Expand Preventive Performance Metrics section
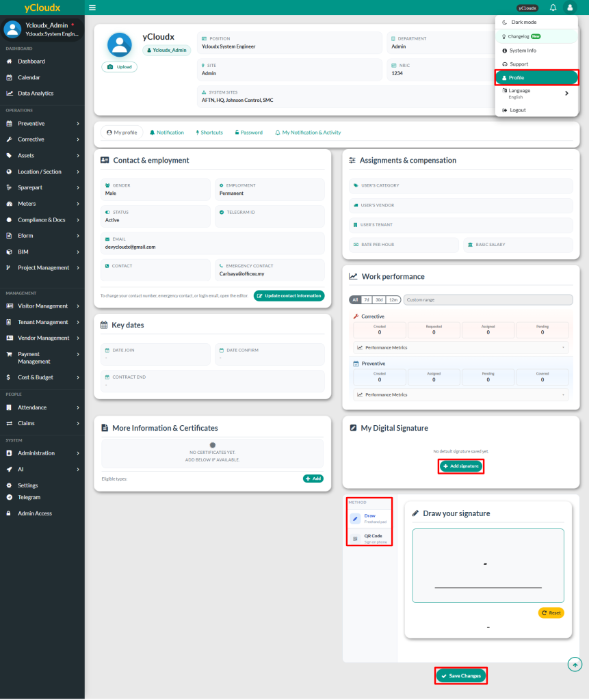The image size is (589, 700). 461,394
